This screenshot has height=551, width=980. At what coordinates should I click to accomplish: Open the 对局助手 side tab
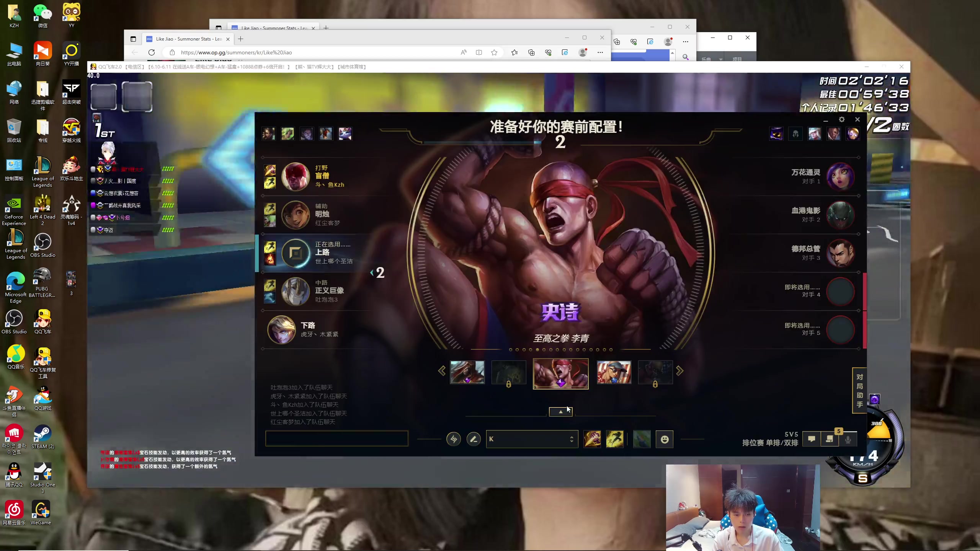click(859, 390)
